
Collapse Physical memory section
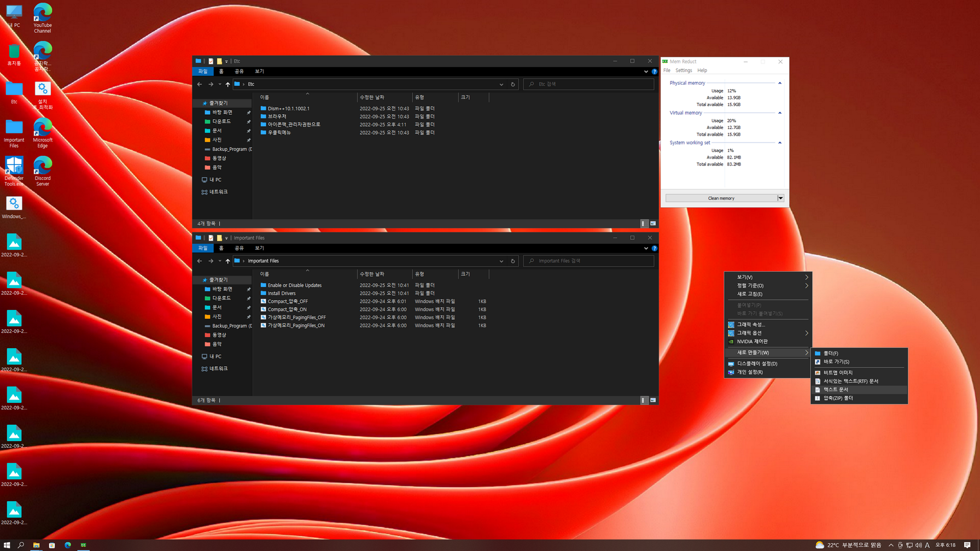(780, 83)
